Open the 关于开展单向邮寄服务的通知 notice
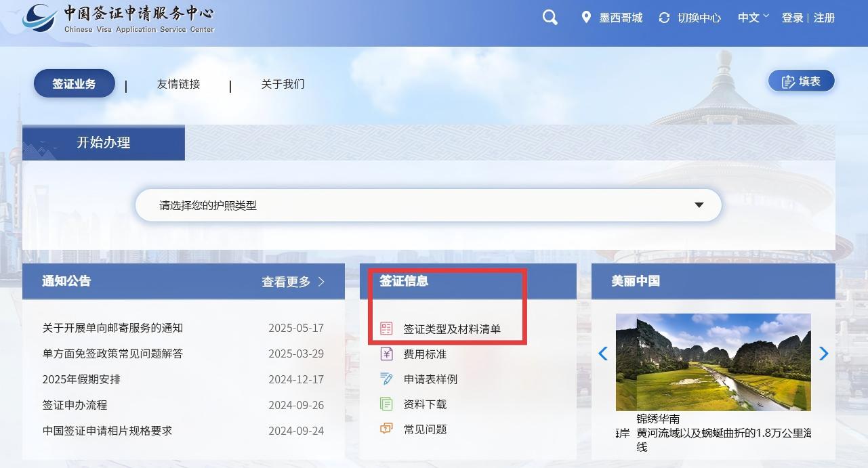Viewport: 868px width, 468px height. pyautogui.click(x=112, y=328)
